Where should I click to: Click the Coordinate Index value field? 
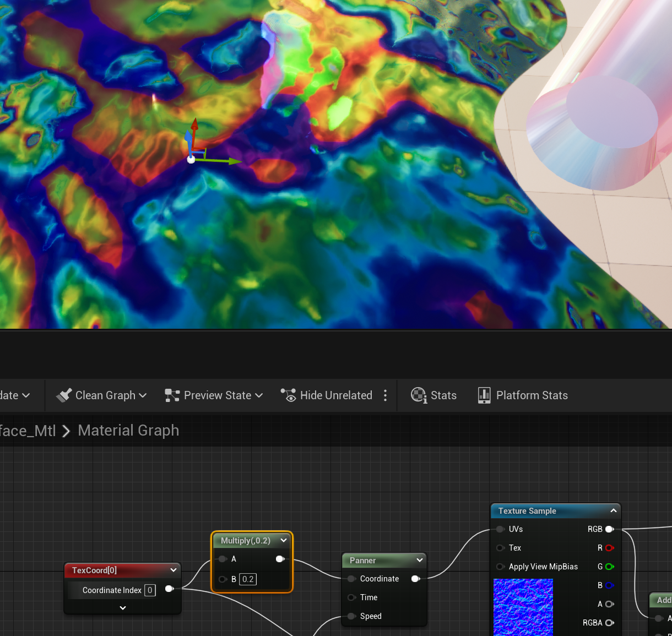tap(150, 590)
